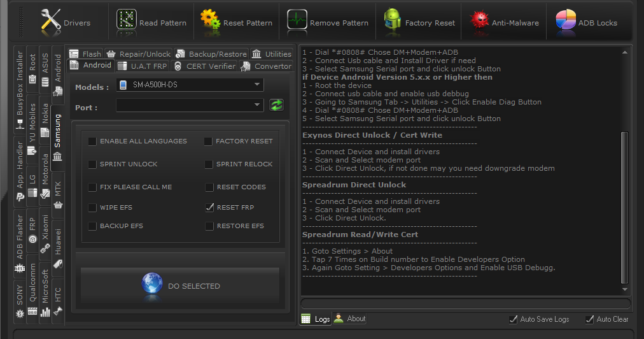The height and width of the screenshot is (339, 644).
Task: Check Wipe EFS
Action: pyautogui.click(x=92, y=208)
